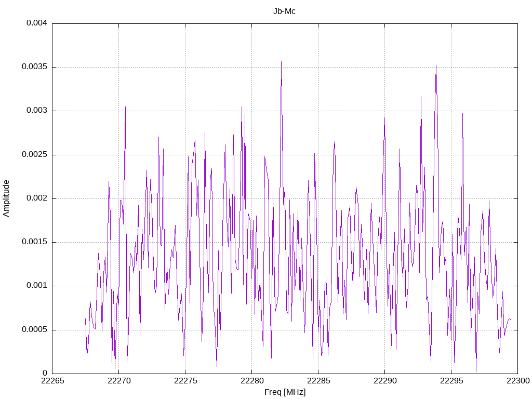Image resolution: width=532 pixels, height=399 pixels.
Task: Click the x-axis tick label 22270
Action: click(x=119, y=381)
